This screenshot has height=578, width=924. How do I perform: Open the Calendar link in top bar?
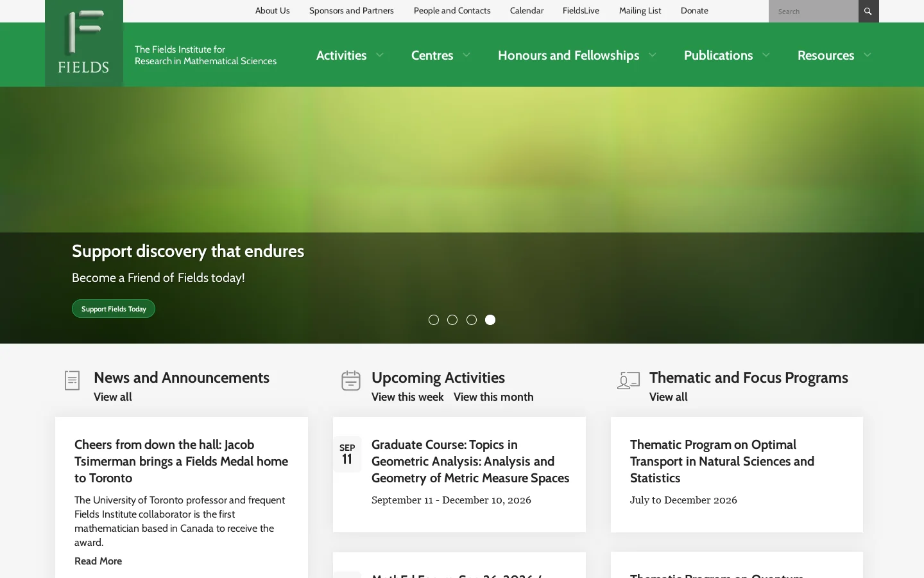(527, 10)
